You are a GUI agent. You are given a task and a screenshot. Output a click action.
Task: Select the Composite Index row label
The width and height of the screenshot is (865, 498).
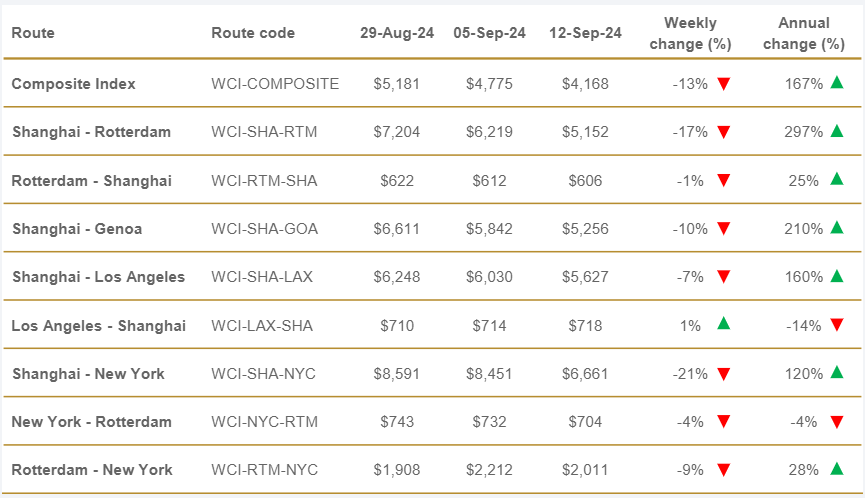(73, 84)
